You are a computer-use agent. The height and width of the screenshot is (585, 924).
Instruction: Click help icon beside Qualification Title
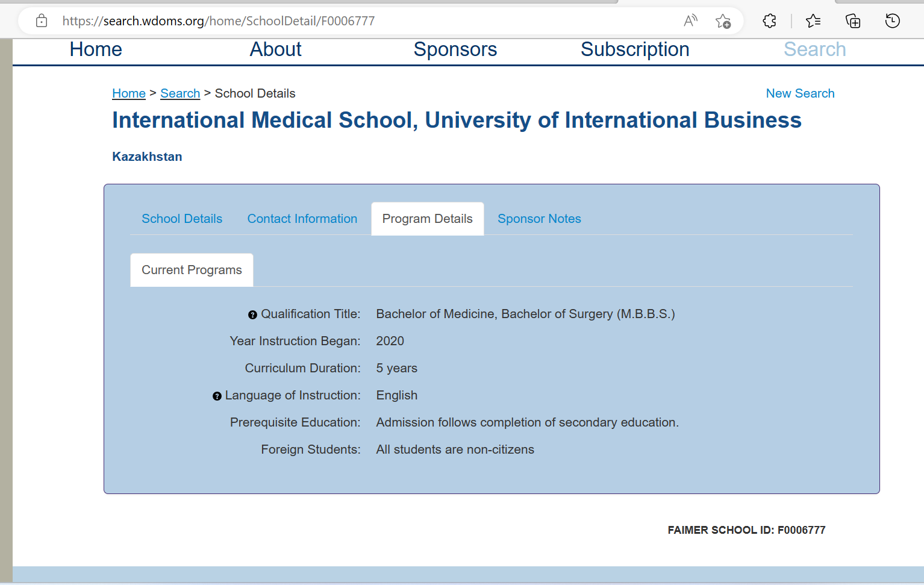[252, 314]
